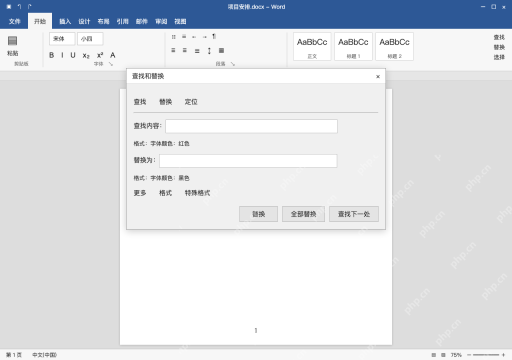Open the 文件 menu tab
The height and width of the screenshot is (360, 512).
click(15, 21)
